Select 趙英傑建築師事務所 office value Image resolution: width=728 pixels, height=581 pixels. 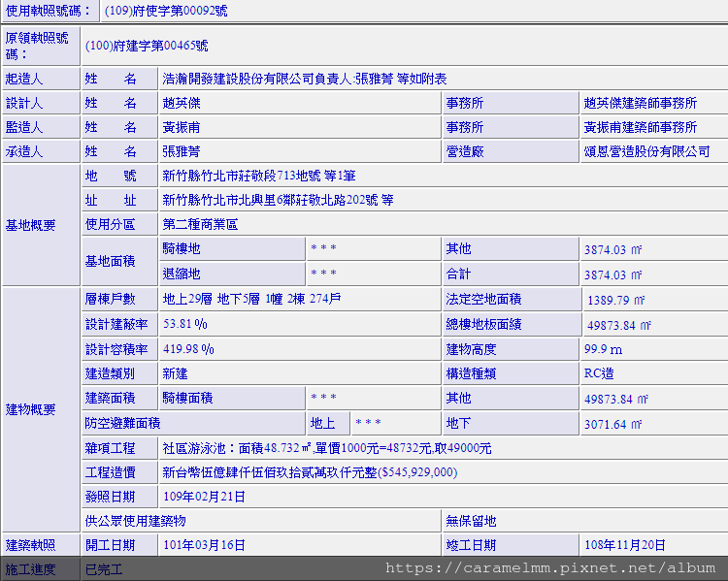[641, 103]
